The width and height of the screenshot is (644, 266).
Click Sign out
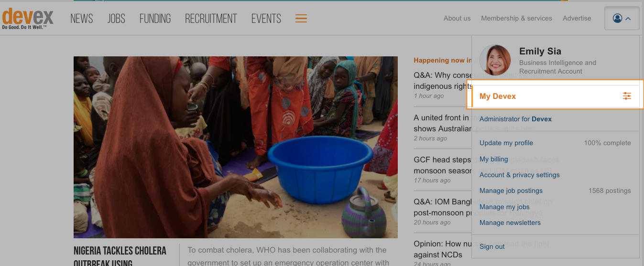click(x=492, y=246)
